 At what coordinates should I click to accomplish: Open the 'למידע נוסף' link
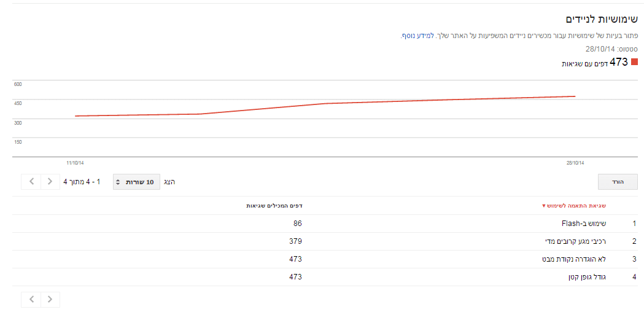coord(413,36)
